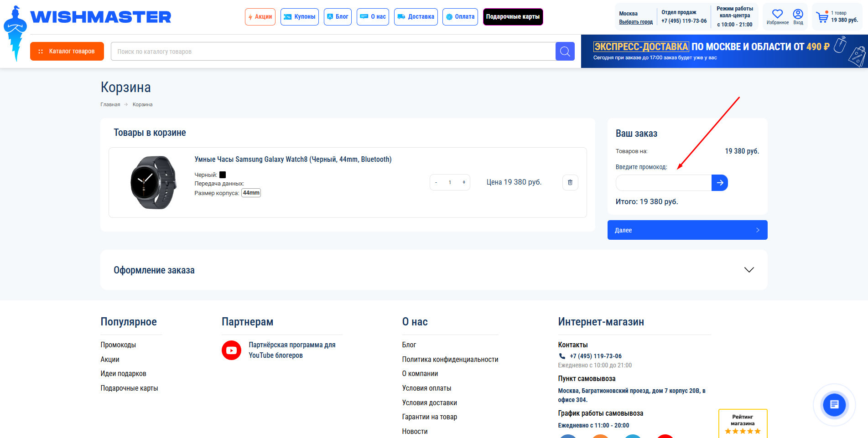868x438 pixels.
Task: Decrease watch quantity with minus button
Action: click(x=436, y=182)
